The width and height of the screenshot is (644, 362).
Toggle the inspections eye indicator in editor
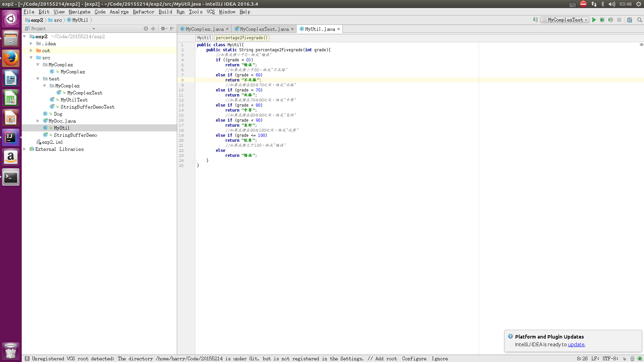(x=641, y=45)
